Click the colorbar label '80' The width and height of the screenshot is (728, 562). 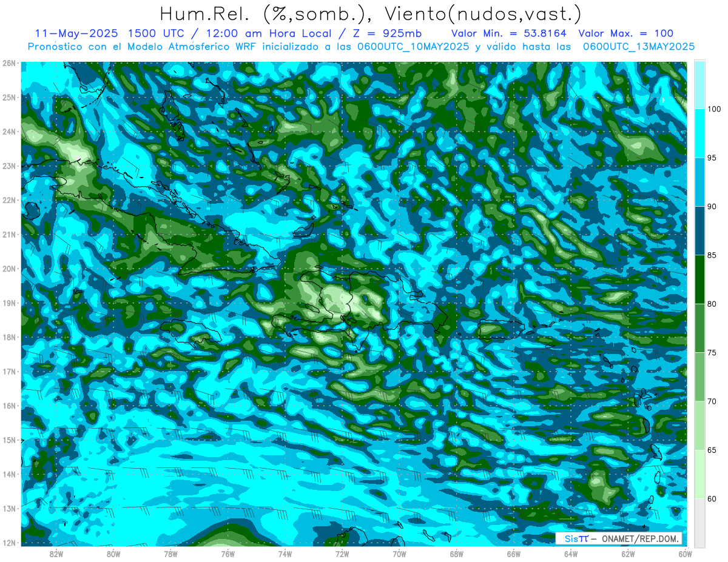712,304
